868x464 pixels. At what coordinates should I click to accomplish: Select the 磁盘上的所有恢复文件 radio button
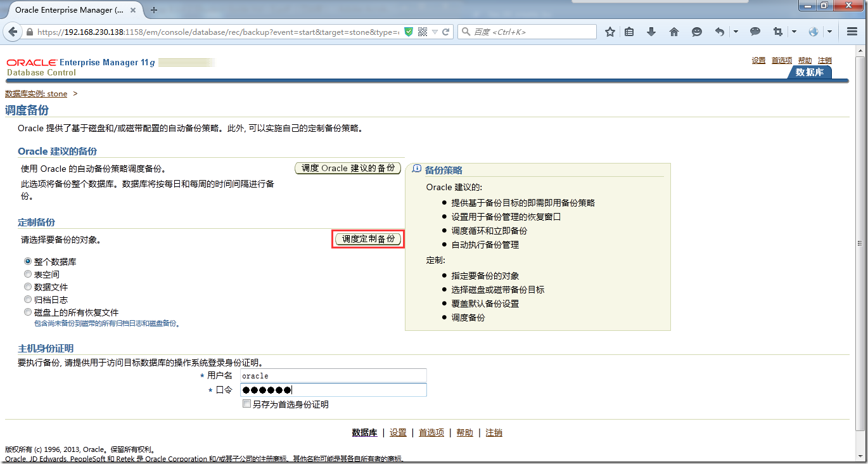[x=28, y=312]
